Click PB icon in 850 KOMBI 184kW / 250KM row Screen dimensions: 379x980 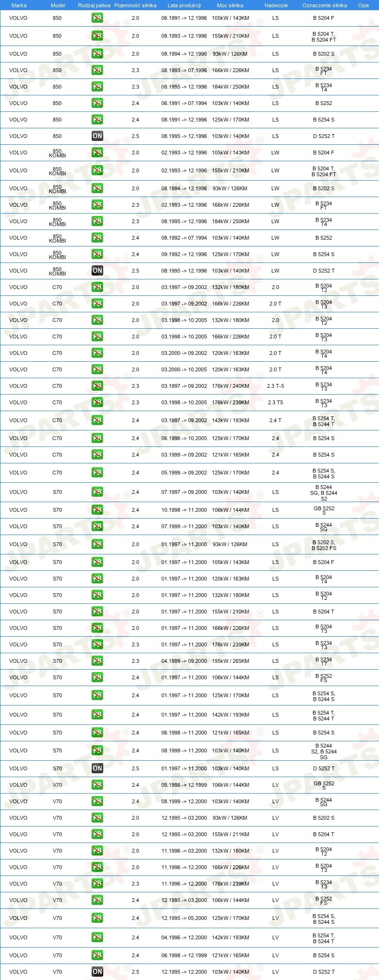point(97,221)
